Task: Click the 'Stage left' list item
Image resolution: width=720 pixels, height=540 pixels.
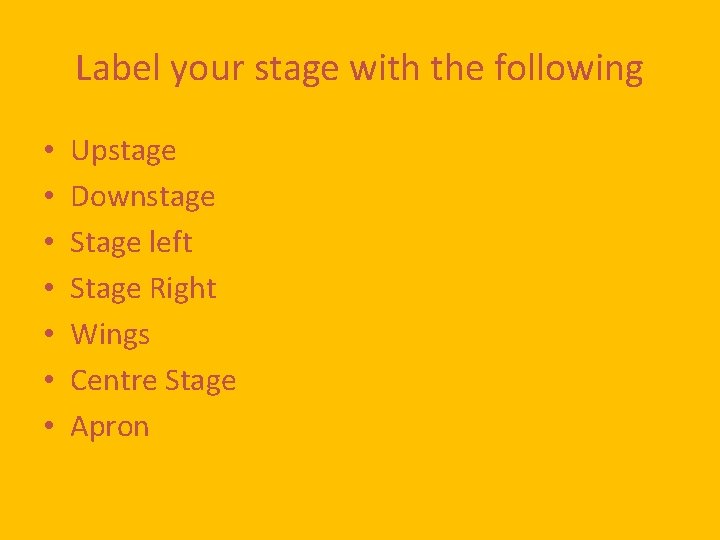Action: [x=131, y=242]
